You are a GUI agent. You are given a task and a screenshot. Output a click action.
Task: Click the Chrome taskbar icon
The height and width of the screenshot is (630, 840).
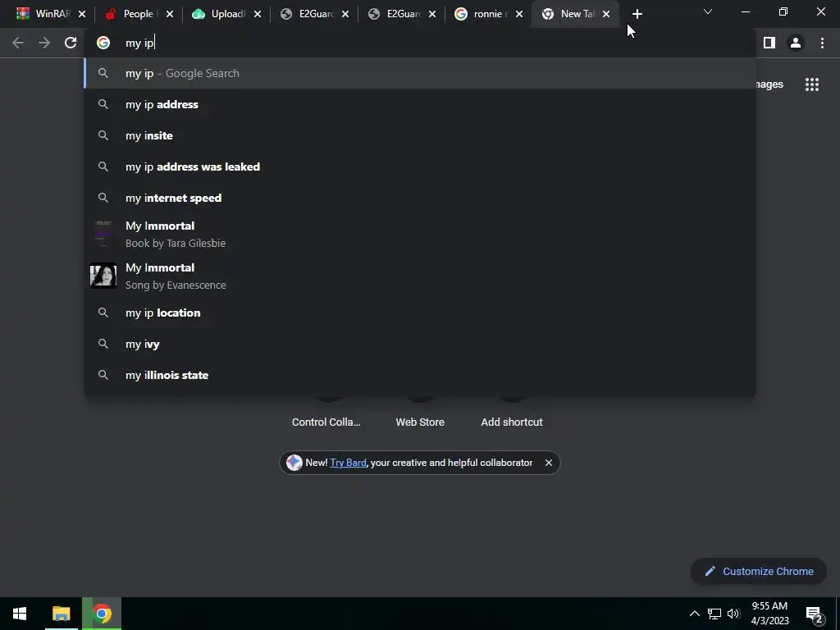click(102, 614)
